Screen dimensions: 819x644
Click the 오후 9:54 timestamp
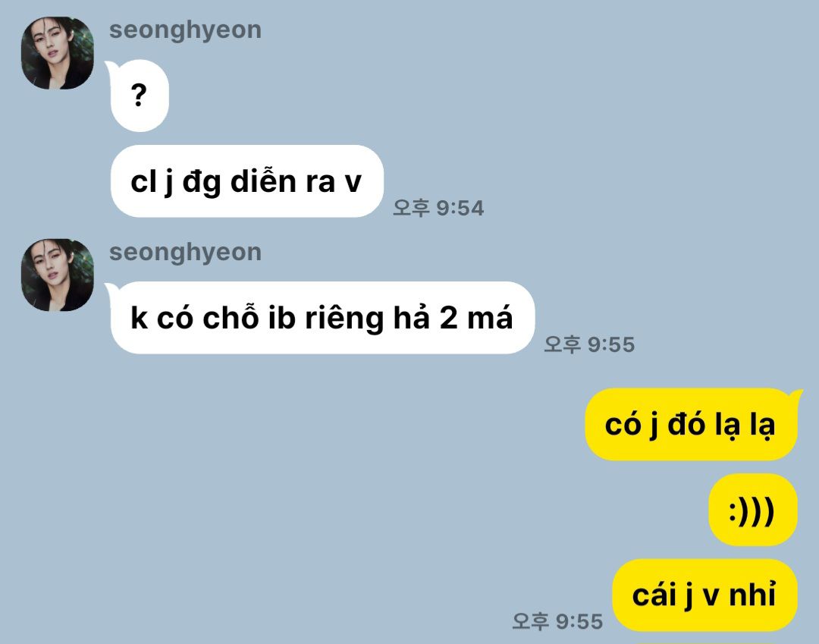tap(438, 208)
